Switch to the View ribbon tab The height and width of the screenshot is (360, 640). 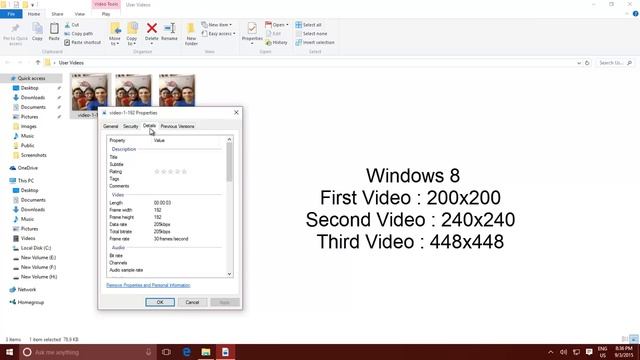[80, 14]
